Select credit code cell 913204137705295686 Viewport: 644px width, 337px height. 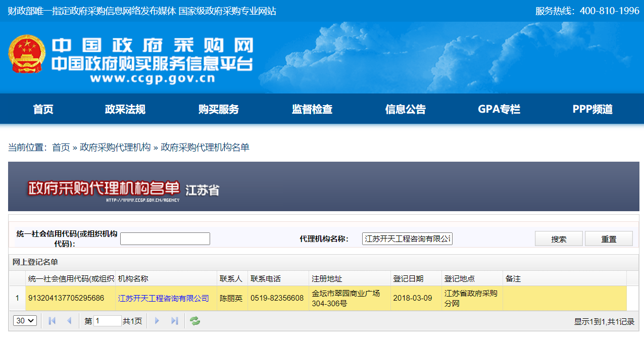(71, 298)
